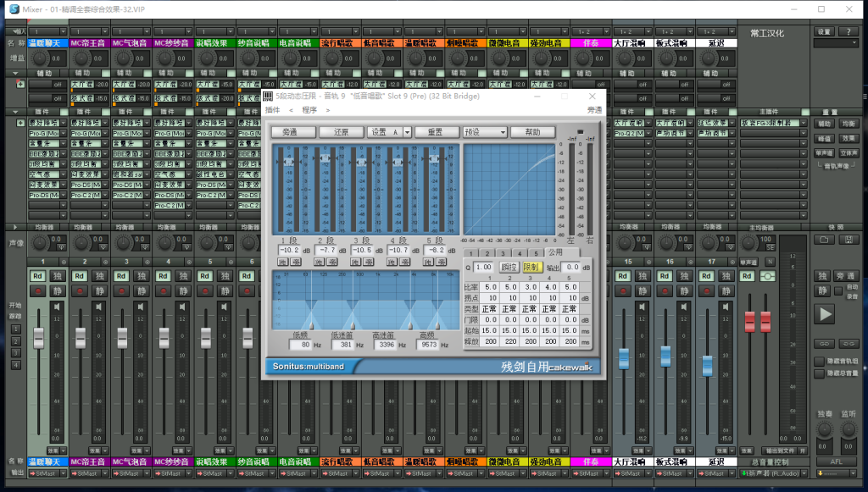
Task: Click the 低频 frequency field 80 Hz
Action: pos(300,345)
